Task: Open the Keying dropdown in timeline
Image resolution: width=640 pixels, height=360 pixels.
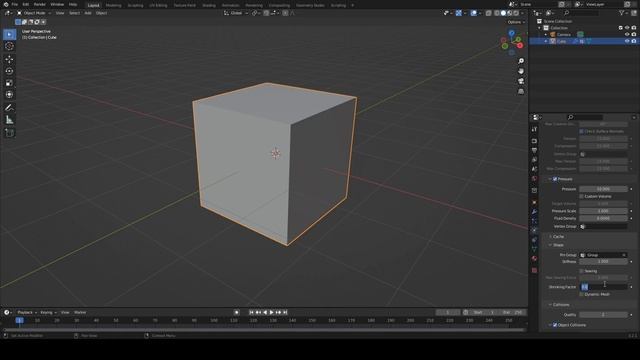Action: [48, 313]
